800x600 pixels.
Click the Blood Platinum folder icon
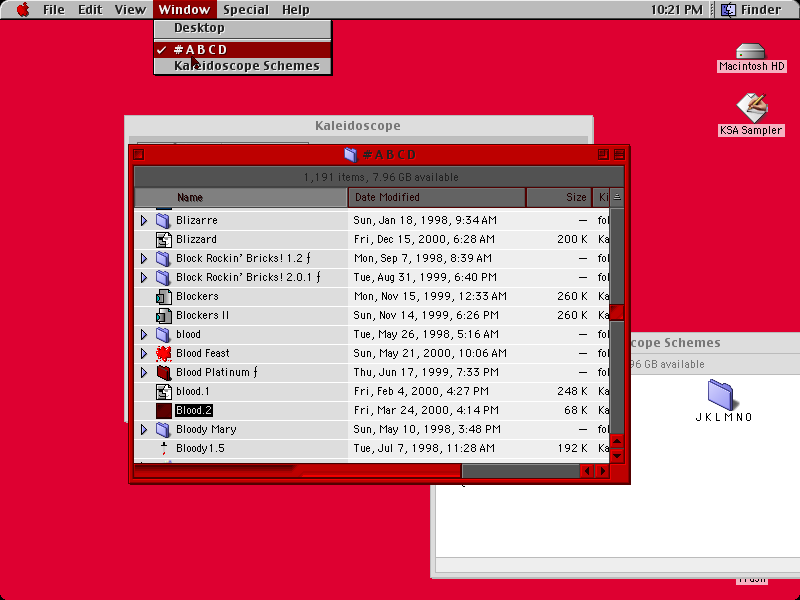point(163,372)
